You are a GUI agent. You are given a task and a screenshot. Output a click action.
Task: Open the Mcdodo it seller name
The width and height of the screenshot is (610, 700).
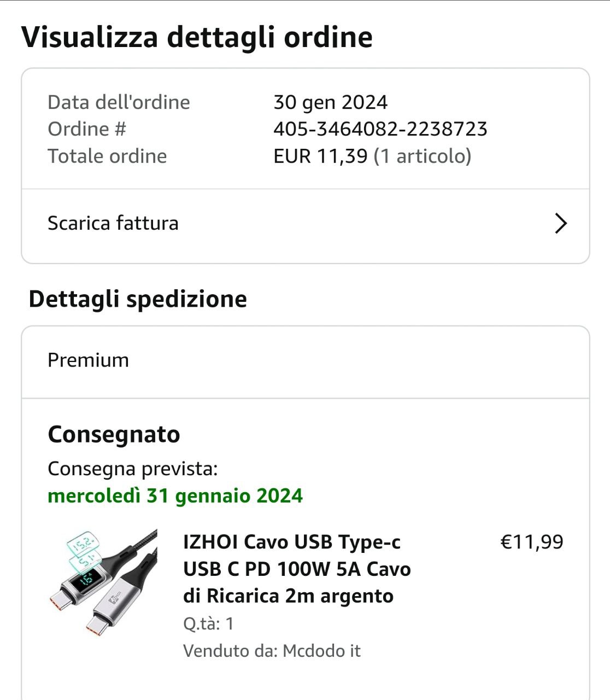pos(321,651)
